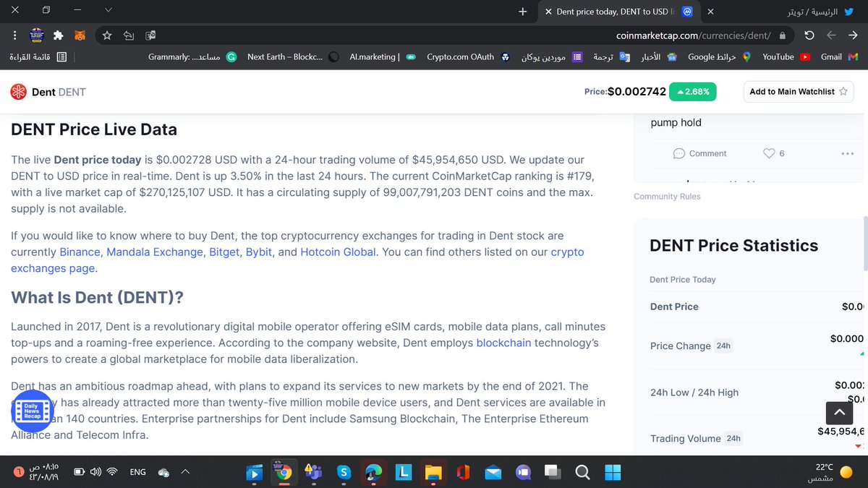Viewport: 868px width, 488px height.
Task: Follow the Bitget link
Action: coord(224,252)
